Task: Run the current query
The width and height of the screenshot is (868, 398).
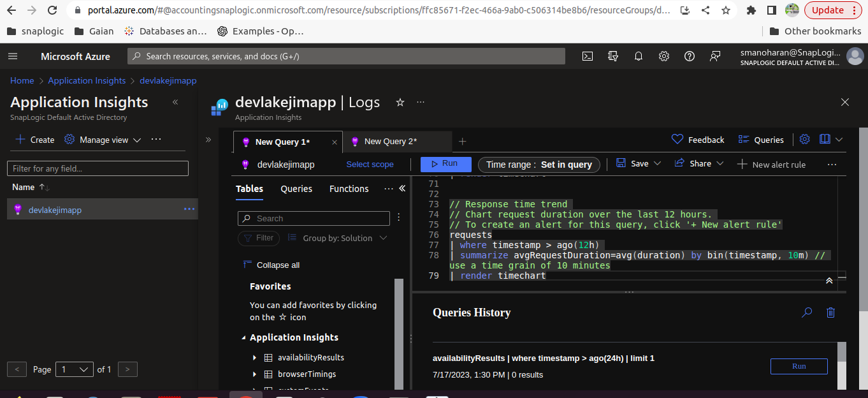Action: coord(445,164)
